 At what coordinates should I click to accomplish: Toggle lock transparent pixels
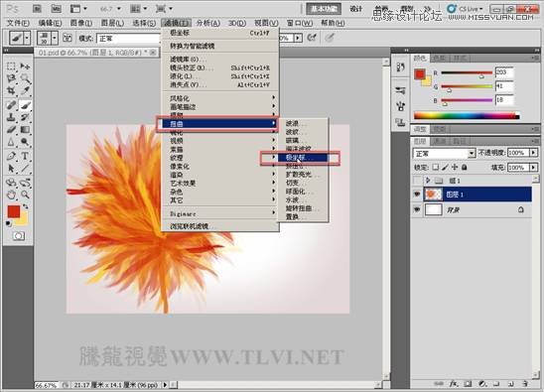pos(436,167)
